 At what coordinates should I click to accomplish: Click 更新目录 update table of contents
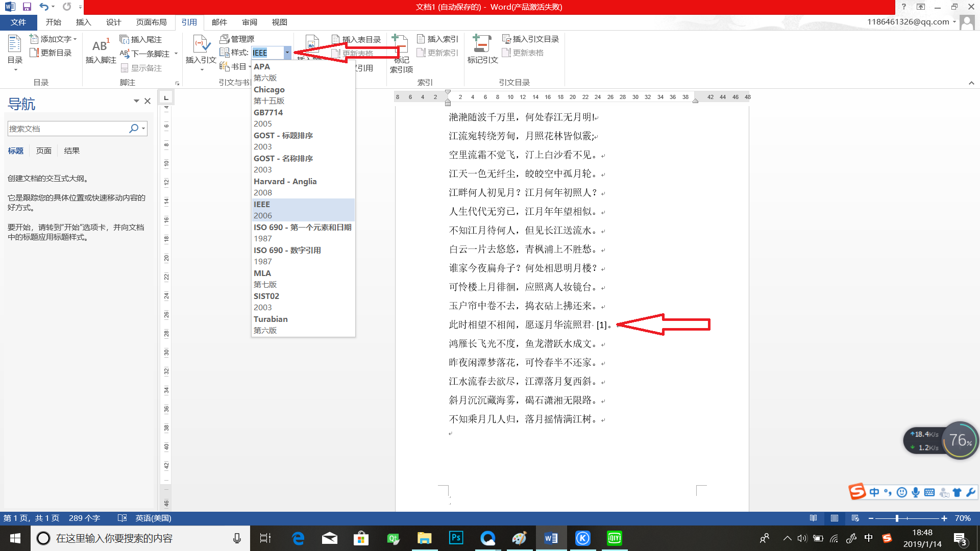click(x=51, y=53)
